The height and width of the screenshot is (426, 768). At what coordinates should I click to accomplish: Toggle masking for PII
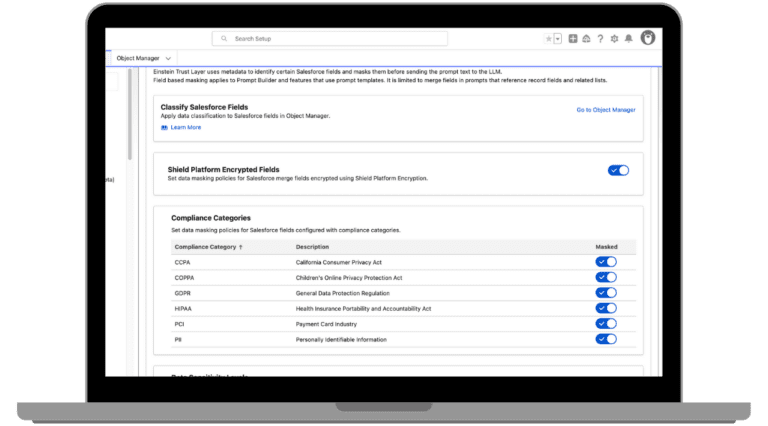(x=606, y=339)
